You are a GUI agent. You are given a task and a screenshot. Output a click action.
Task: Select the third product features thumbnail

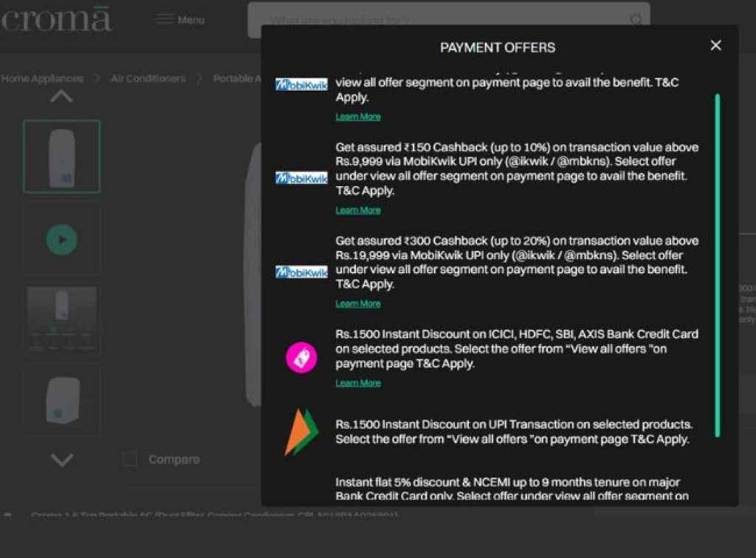pos(61,320)
